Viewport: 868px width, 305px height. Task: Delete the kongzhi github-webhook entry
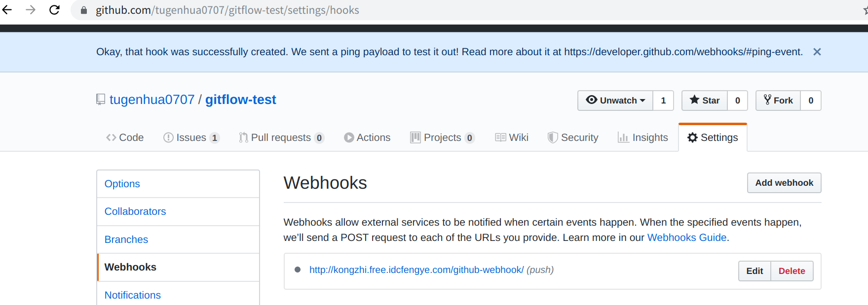[x=792, y=271]
